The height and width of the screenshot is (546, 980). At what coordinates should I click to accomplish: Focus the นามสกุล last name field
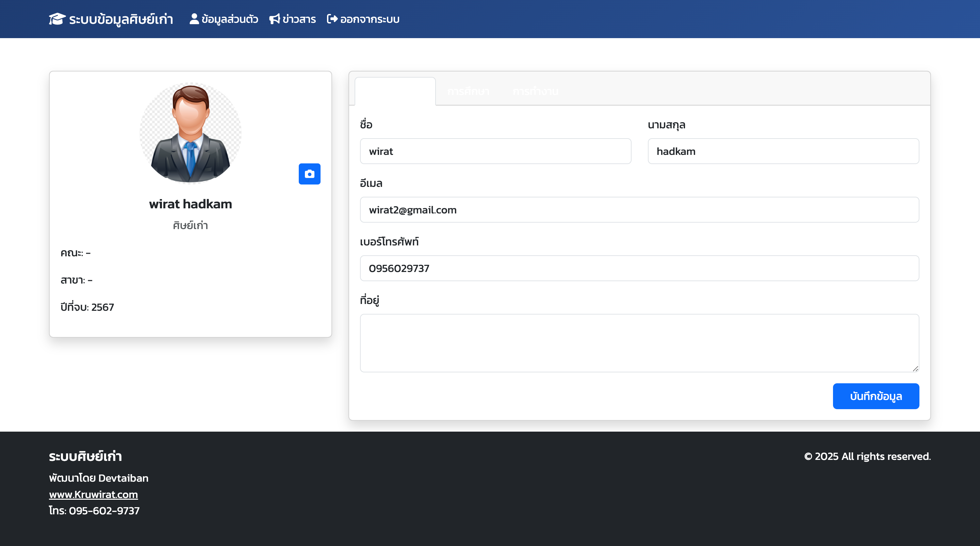(783, 151)
